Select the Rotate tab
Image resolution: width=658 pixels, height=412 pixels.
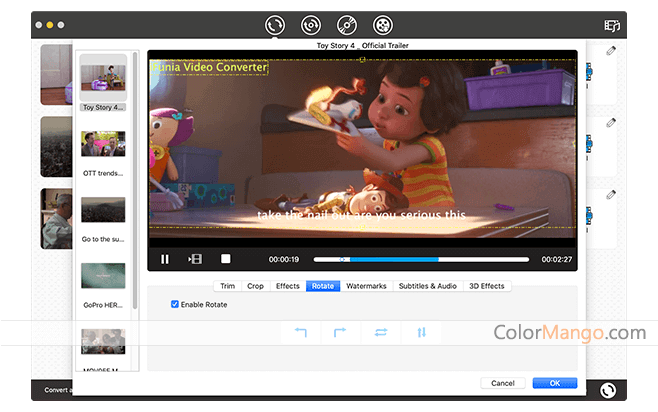click(323, 286)
